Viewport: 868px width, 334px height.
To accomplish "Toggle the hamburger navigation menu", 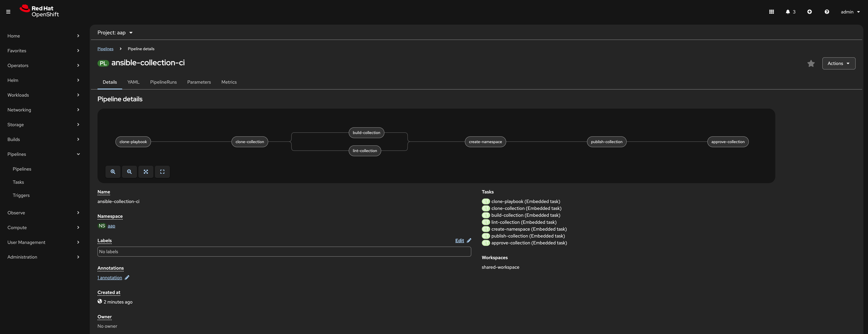I will 8,12.
